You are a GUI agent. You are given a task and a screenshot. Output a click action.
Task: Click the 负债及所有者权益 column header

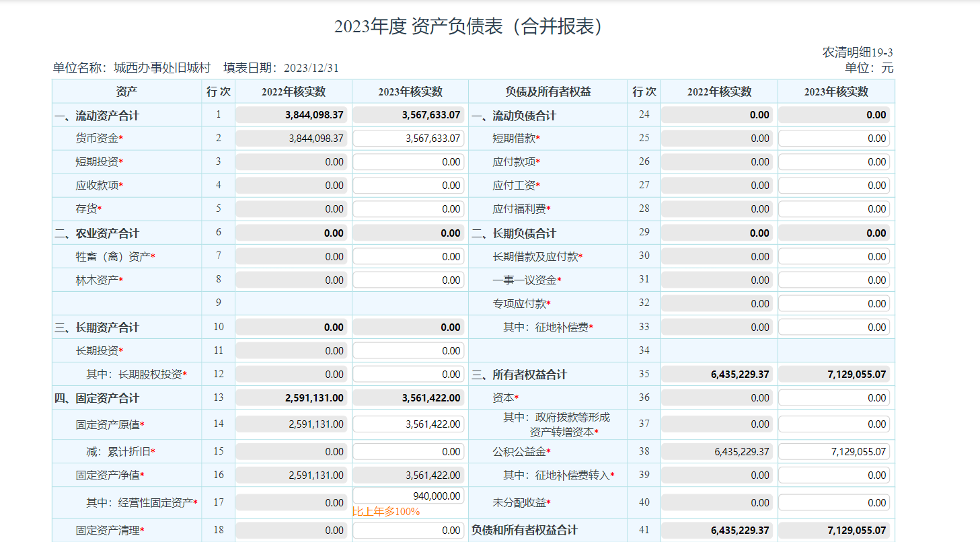click(x=548, y=91)
